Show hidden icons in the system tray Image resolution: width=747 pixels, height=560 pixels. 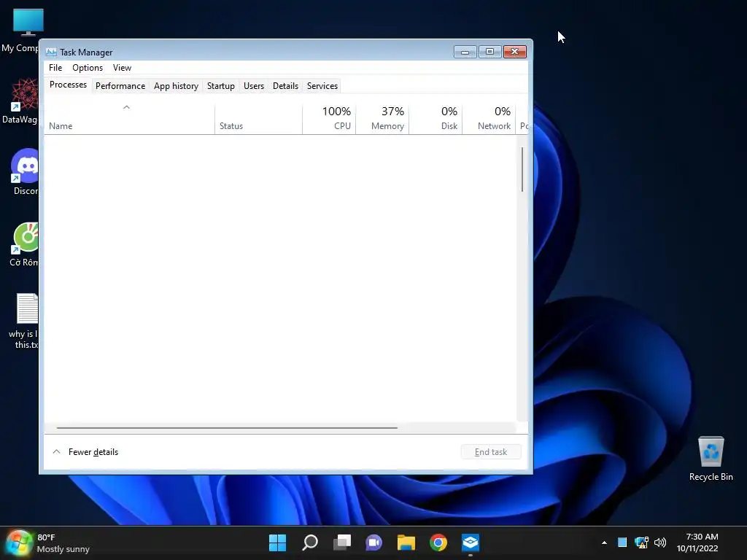point(604,542)
